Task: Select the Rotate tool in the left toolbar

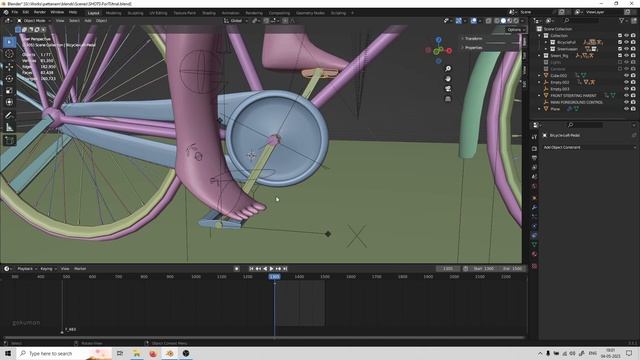Action: tap(9, 78)
